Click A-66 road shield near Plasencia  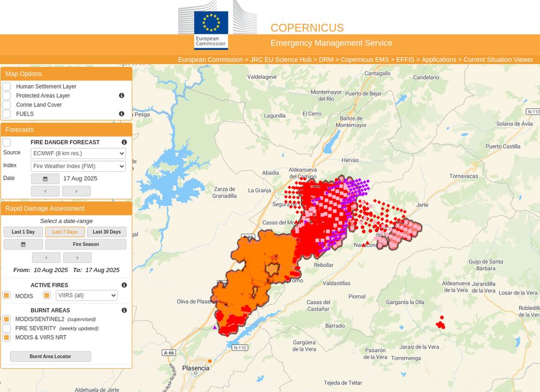pos(169,353)
